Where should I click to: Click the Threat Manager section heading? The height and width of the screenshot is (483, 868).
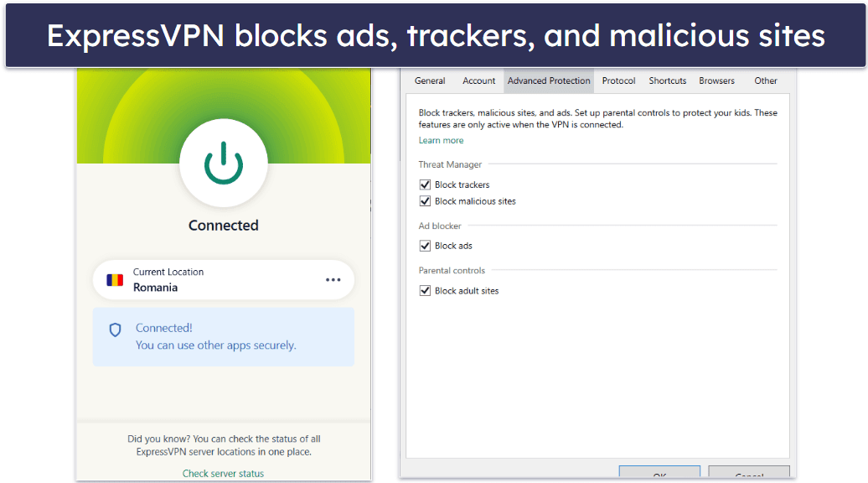(450, 164)
